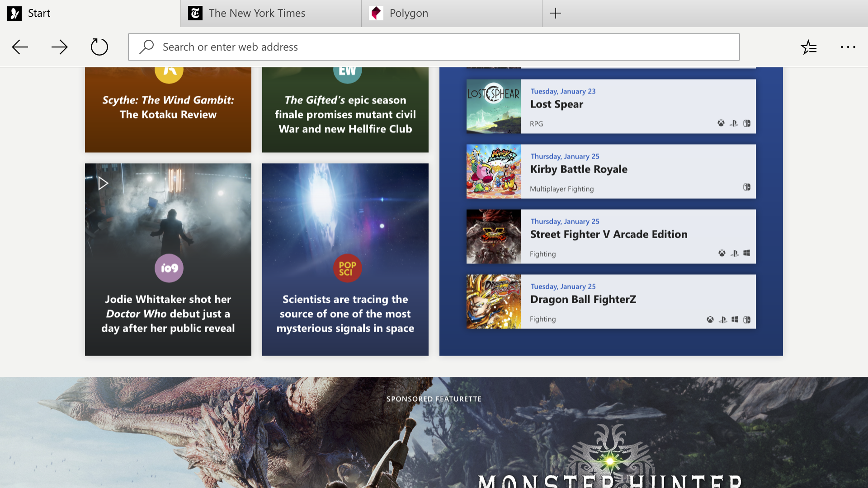Click the io9 source badge
Screen dimensions: 868x488
pyautogui.click(x=169, y=268)
